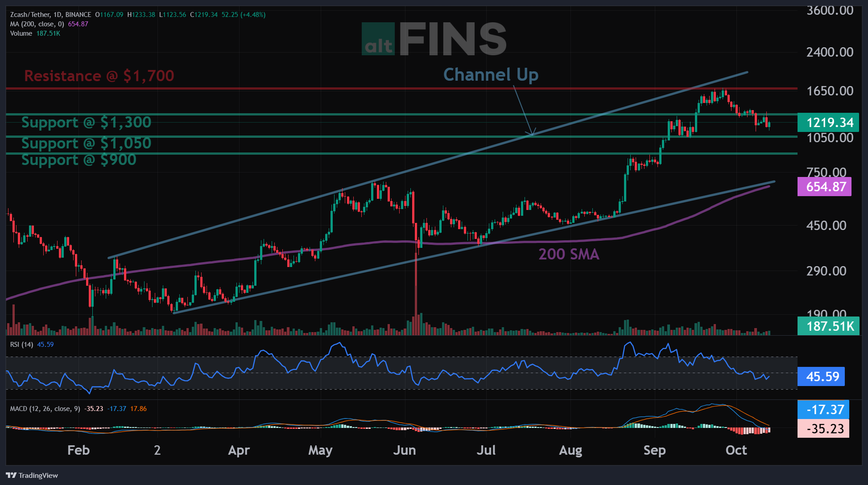Click the TradingView logo icon
Image resolution: width=868 pixels, height=485 pixels.
point(11,475)
